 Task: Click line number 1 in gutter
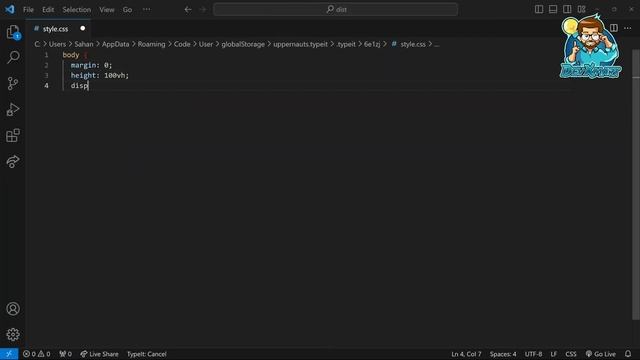pyautogui.click(x=46, y=55)
